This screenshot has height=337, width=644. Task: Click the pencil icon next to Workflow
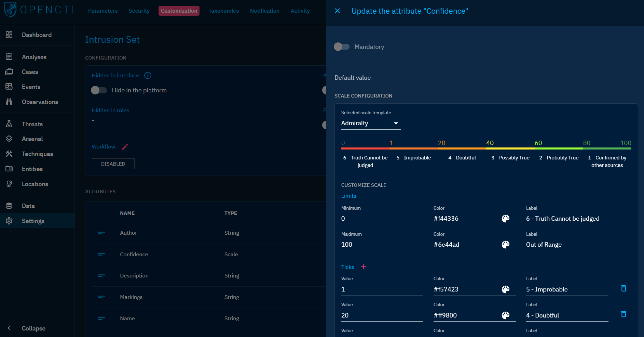pos(125,147)
